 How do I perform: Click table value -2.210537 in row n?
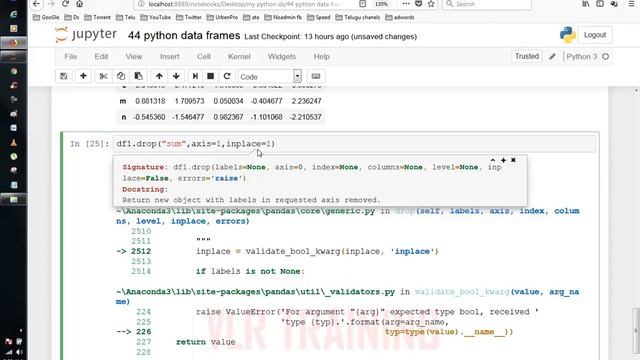click(306, 117)
